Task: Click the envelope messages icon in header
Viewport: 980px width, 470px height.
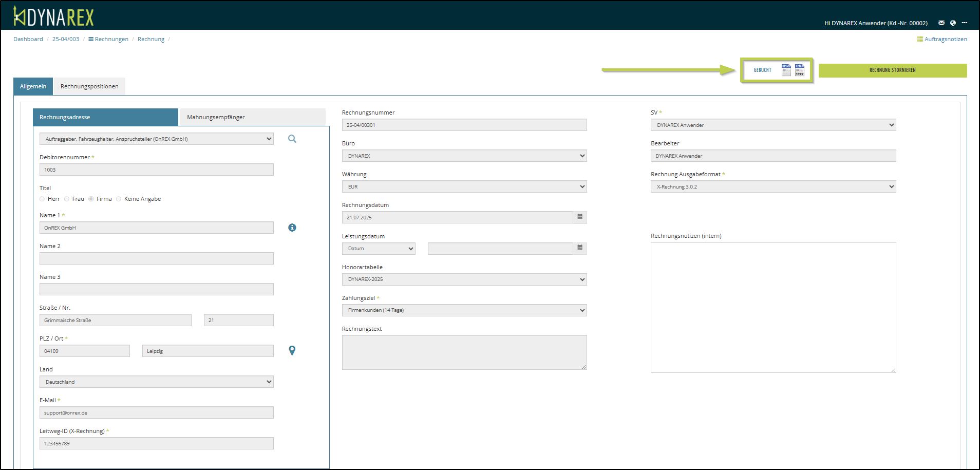Action: (941, 23)
